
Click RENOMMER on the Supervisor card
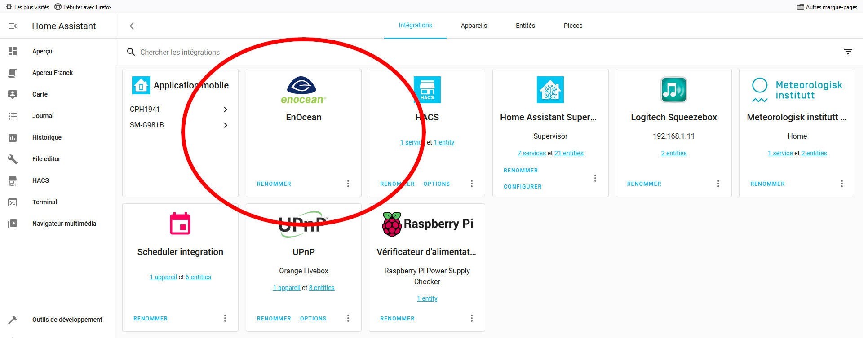(x=521, y=171)
